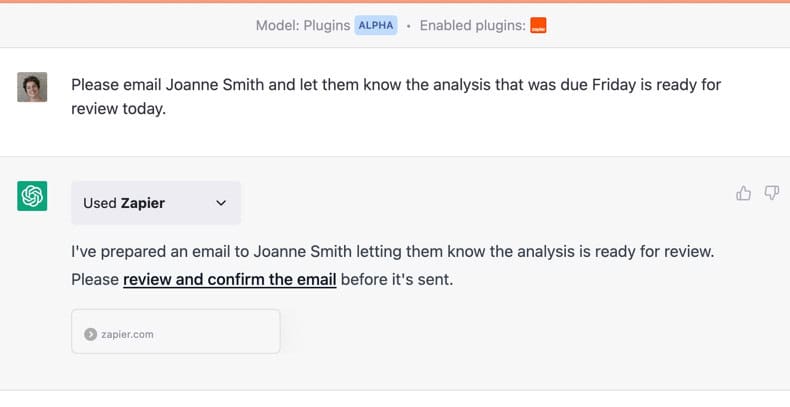Screen dimensions: 790x407
Task: Click the user message about Joanne Smith
Action: point(396,96)
